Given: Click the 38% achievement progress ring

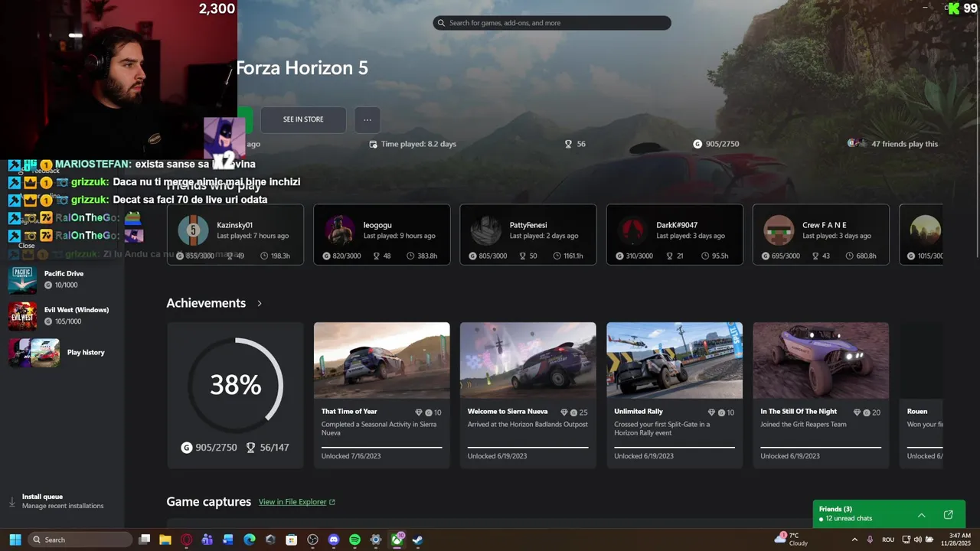Looking at the screenshot, I should pyautogui.click(x=235, y=385).
